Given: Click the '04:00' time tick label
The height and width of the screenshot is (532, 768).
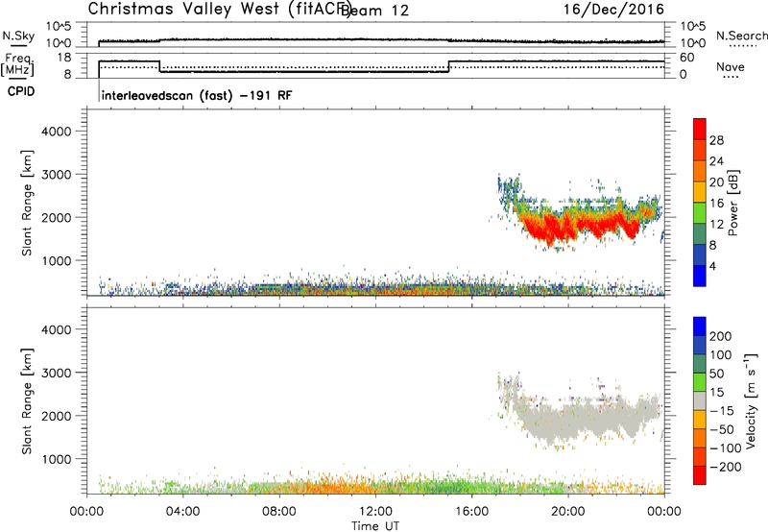Looking at the screenshot, I should (x=182, y=512).
